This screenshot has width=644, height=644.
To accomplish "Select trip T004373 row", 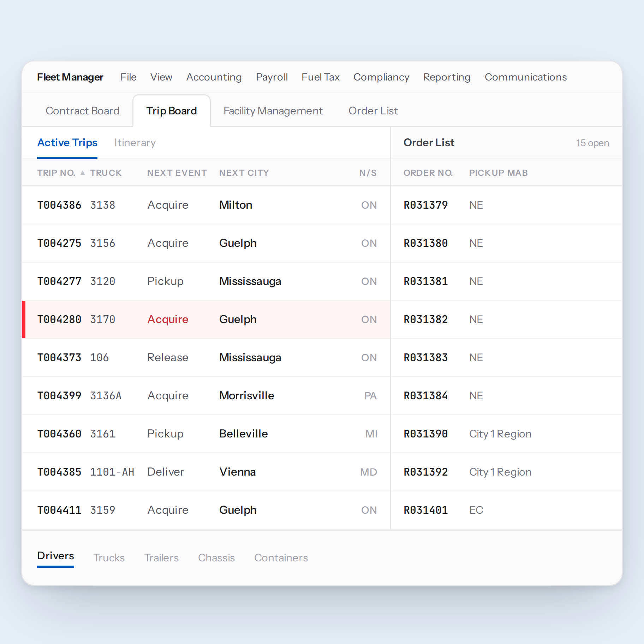I will click(x=206, y=358).
